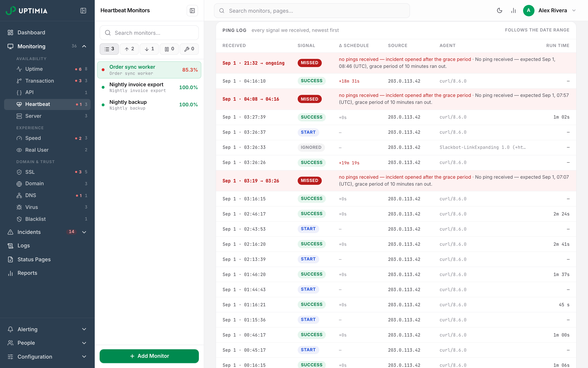Image resolution: width=588 pixels, height=368 pixels.
Task: Open Transaction monitors
Action: [x=47, y=81]
